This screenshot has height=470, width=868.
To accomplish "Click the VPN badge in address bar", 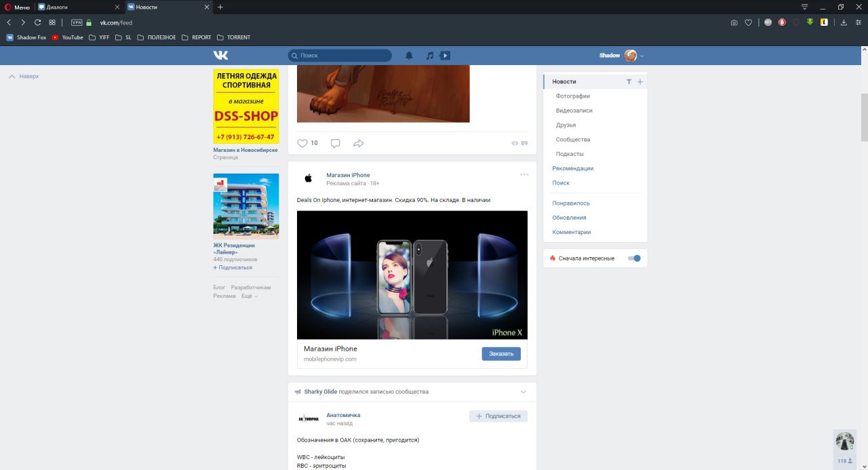I will click(x=77, y=22).
